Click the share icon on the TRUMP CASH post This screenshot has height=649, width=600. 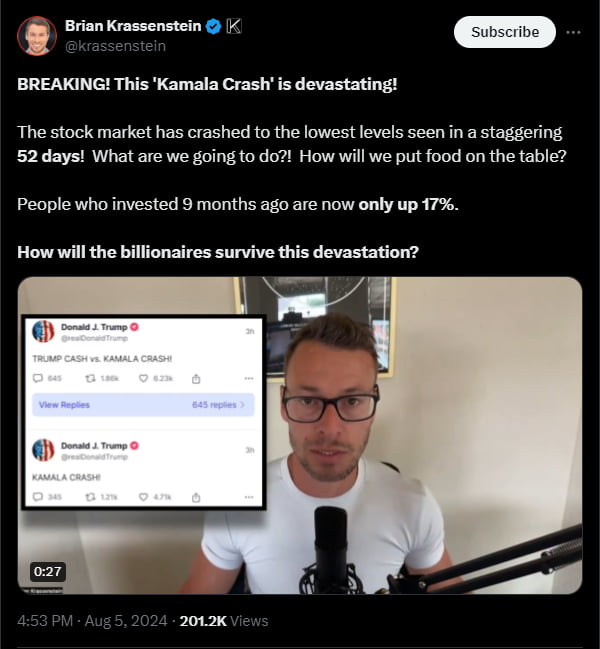point(196,379)
